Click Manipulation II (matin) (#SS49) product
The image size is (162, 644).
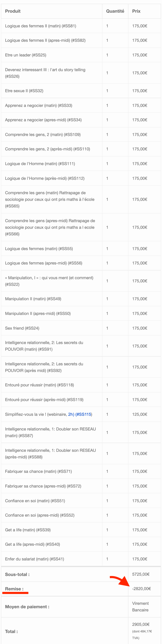(33, 299)
